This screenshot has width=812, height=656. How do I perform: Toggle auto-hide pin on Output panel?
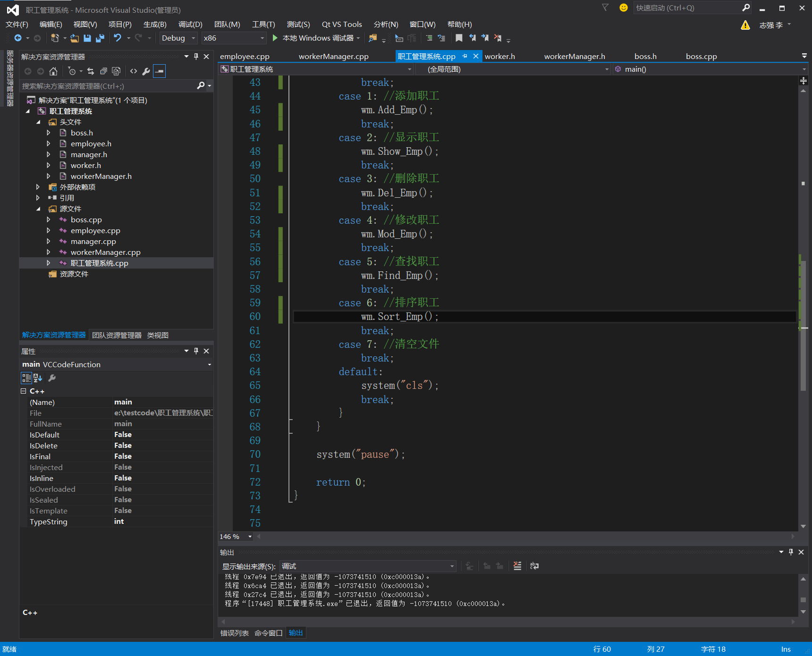[x=791, y=552]
